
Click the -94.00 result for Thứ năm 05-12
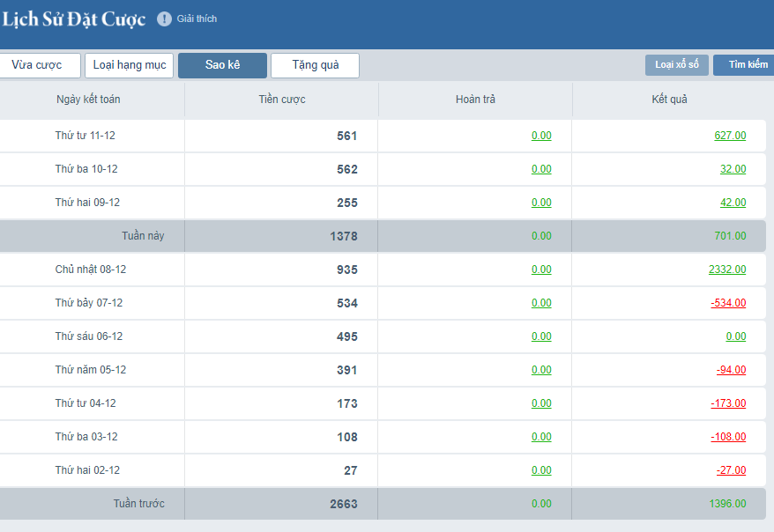tap(731, 370)
